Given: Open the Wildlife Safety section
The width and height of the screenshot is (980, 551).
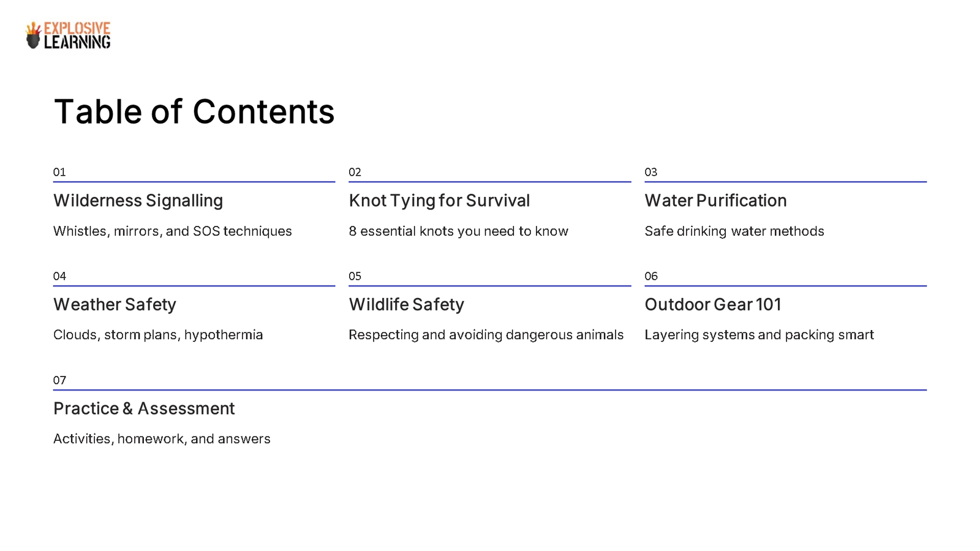Looking at the screenshot, I should pos(406,304).
